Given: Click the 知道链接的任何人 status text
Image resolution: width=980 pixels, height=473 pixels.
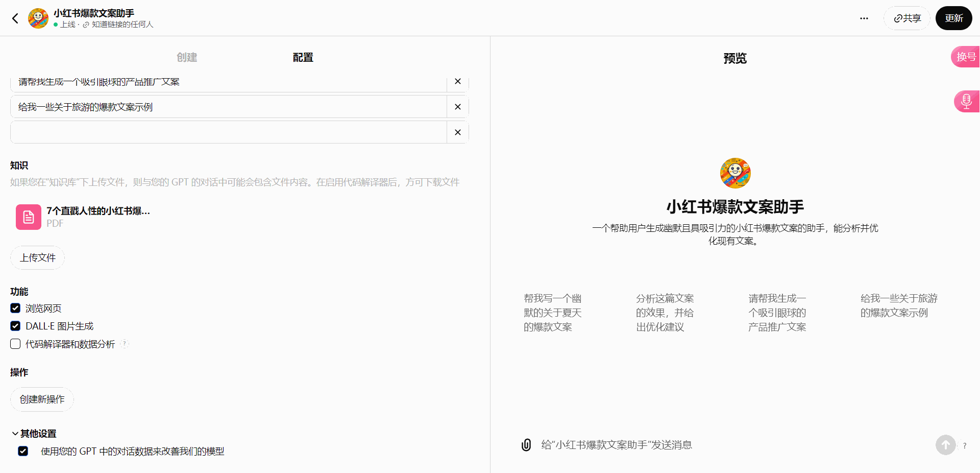Looking at the screenshot, I should pos(122,25).
